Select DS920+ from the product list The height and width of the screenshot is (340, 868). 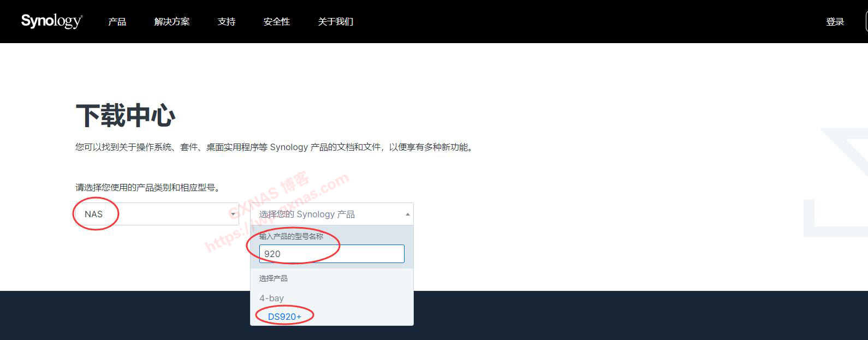284,317
